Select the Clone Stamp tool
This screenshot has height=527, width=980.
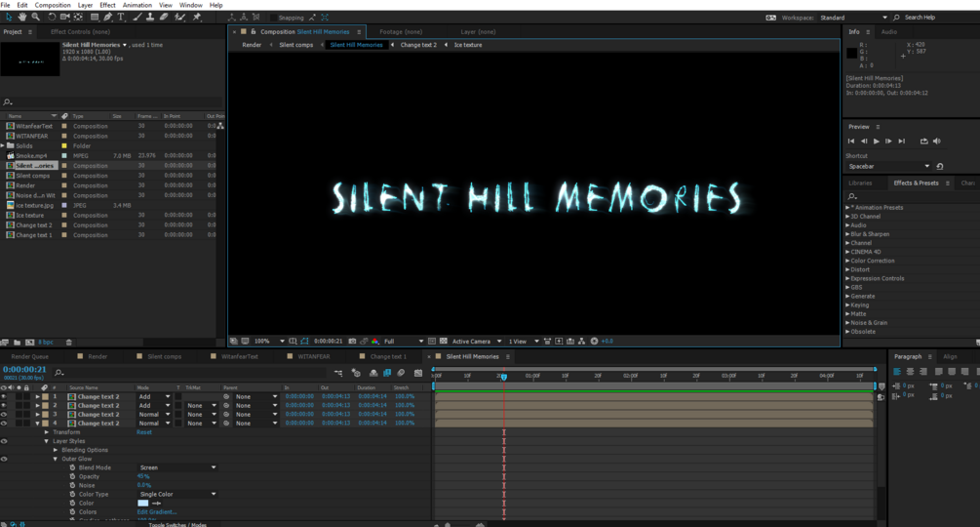point(150,17)
